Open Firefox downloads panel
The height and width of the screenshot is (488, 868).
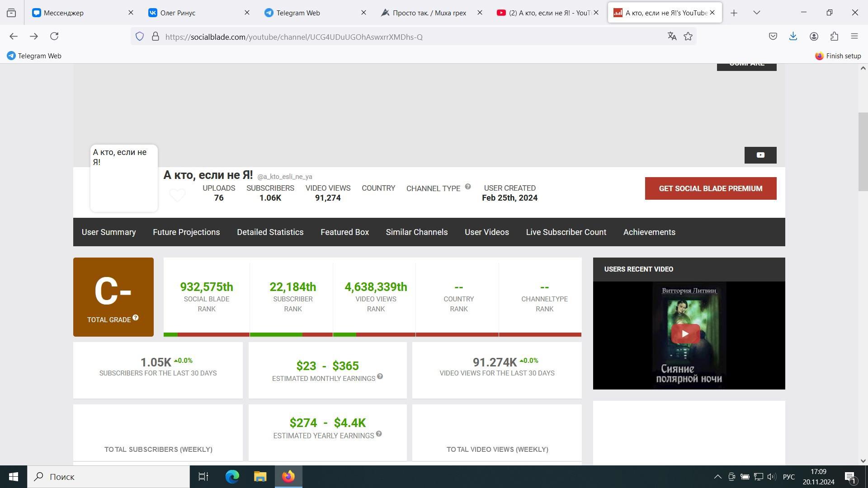click(793, 37)
